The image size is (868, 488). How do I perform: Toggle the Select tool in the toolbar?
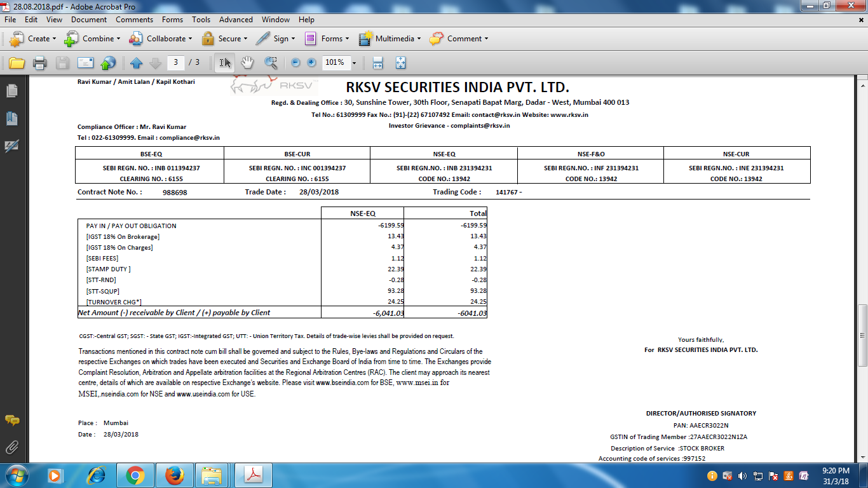pyautogui.click(x=225, y=63)
